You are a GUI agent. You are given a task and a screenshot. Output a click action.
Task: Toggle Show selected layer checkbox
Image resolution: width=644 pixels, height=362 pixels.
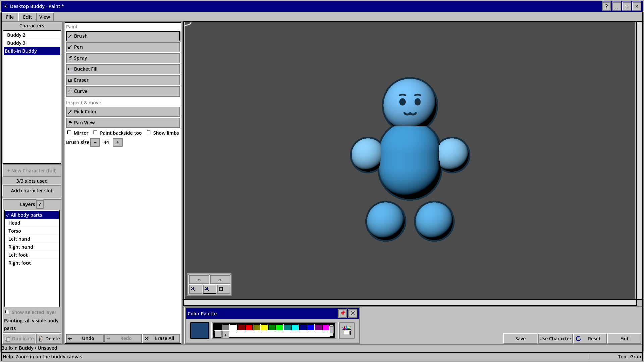coord(7,312)
